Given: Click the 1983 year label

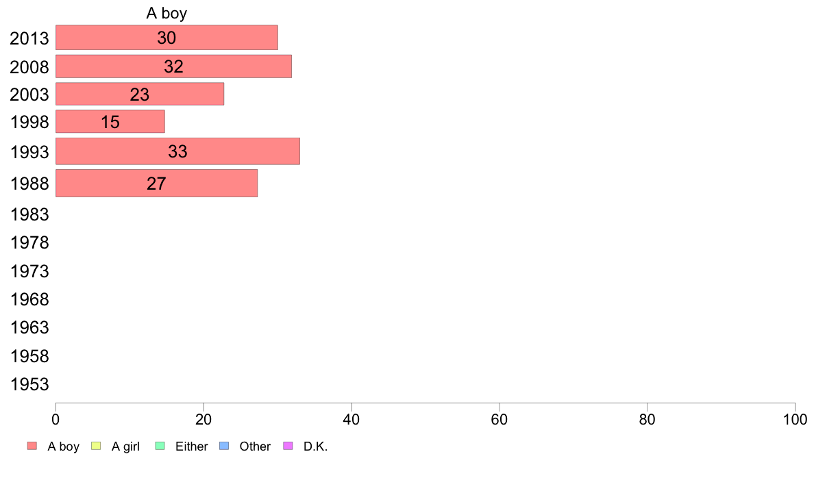Looking at the screenshot, I should click(x=29, y=214).
